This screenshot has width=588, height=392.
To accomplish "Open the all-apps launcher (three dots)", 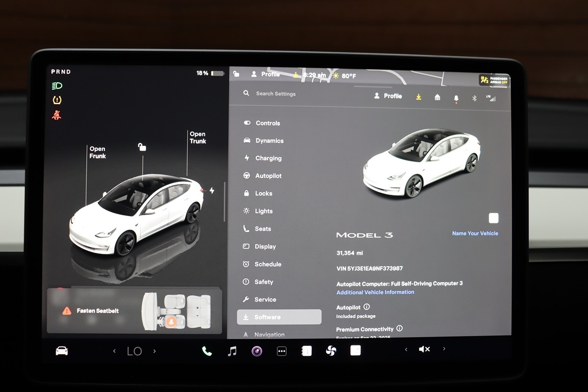I will (282, 351).
